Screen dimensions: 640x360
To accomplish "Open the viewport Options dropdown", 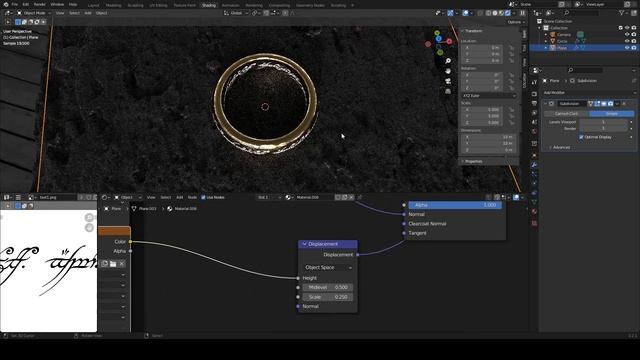I will click(516, 22).
